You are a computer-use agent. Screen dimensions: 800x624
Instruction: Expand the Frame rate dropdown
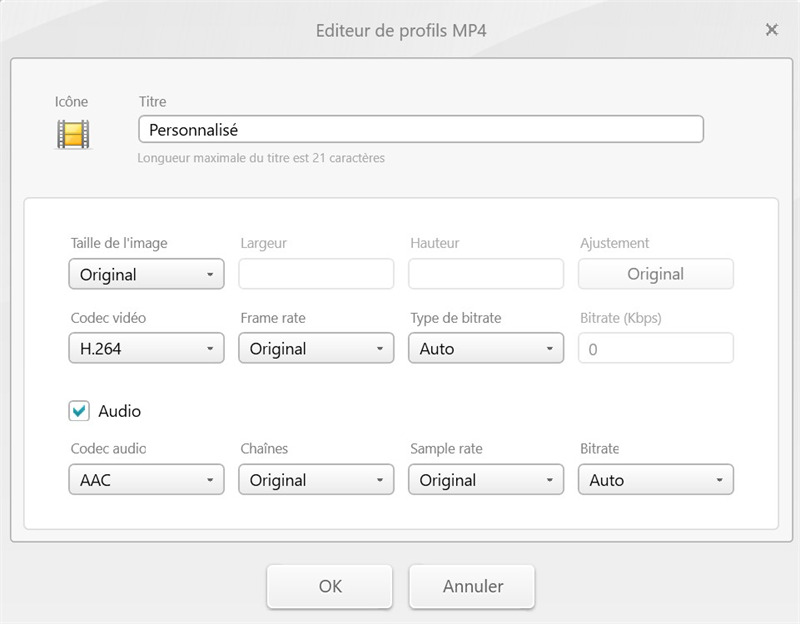tap(316, 348)
